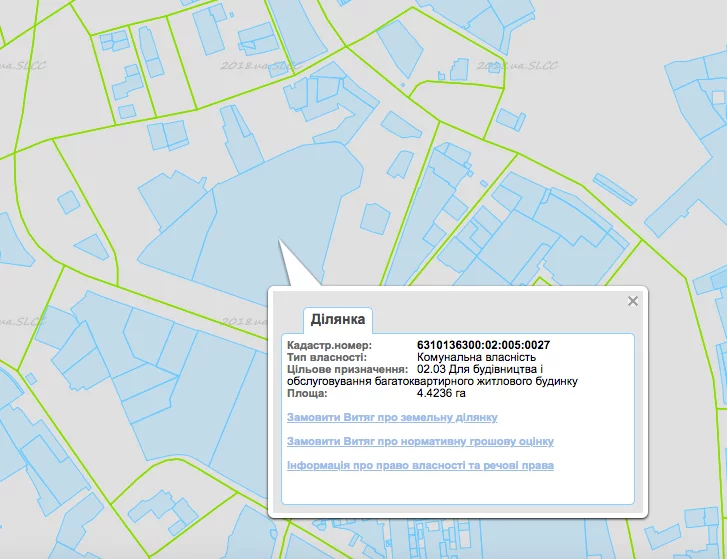Click the Цільове призначення label
The width and height of the screenshot is (727, 559).
[347, 369]
